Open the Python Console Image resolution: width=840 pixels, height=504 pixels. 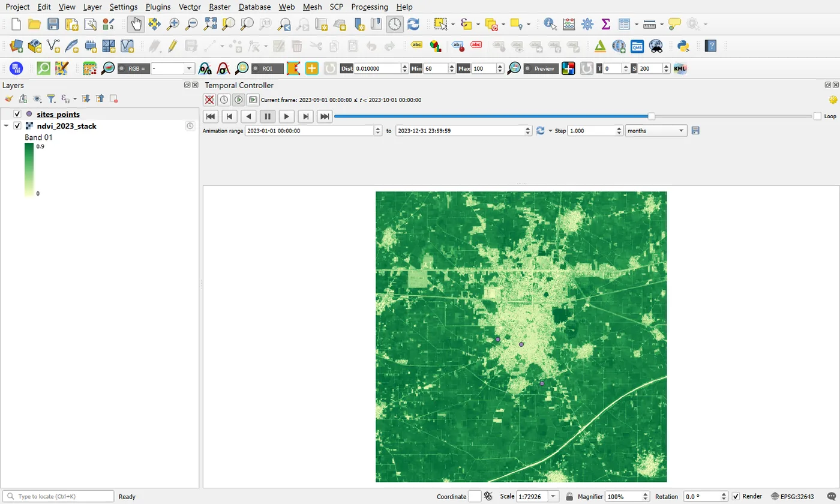(x=682, y=46)
